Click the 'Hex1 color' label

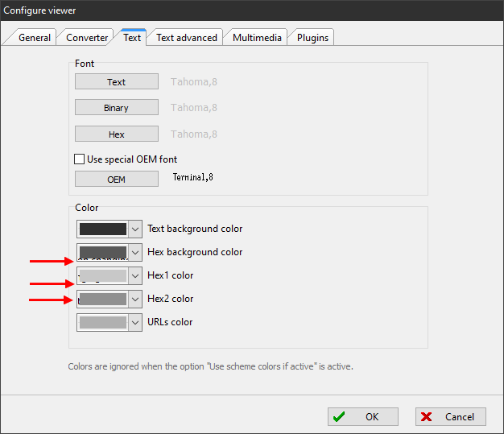[171, 275]
